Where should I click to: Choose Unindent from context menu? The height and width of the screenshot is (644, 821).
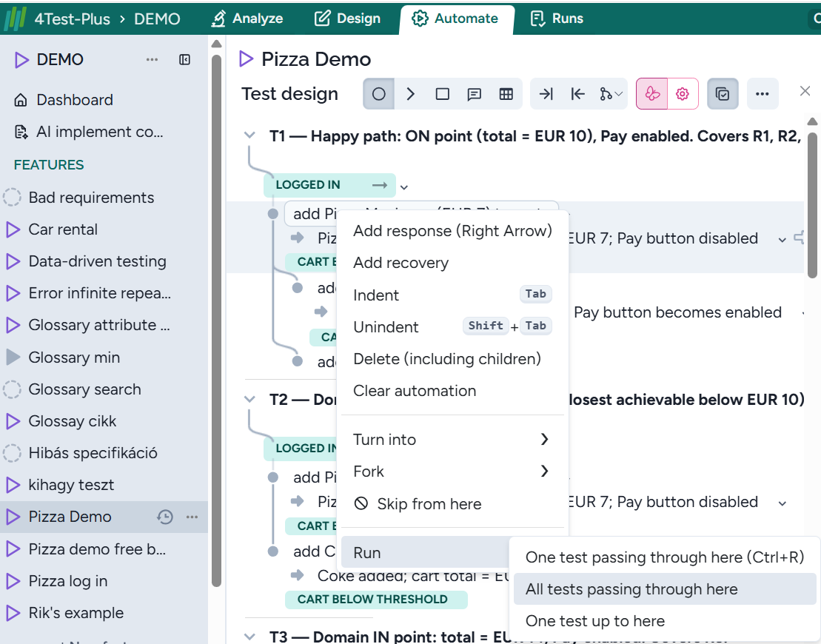click(452, 326)
